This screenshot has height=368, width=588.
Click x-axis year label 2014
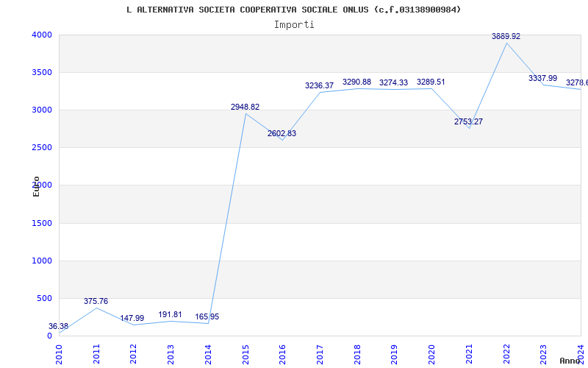[208, 354]
